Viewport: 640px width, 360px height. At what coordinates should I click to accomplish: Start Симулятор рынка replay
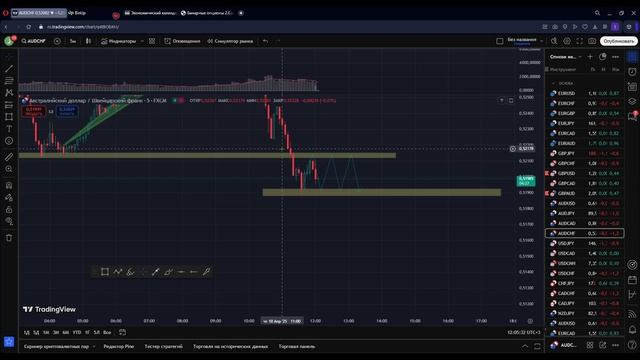(x=230, y=41)
